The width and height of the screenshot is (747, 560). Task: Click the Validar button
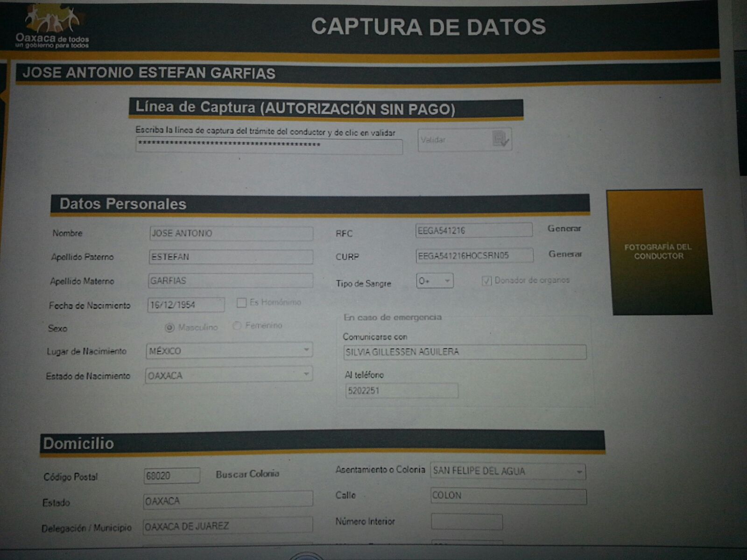click(x=465, y=140)
